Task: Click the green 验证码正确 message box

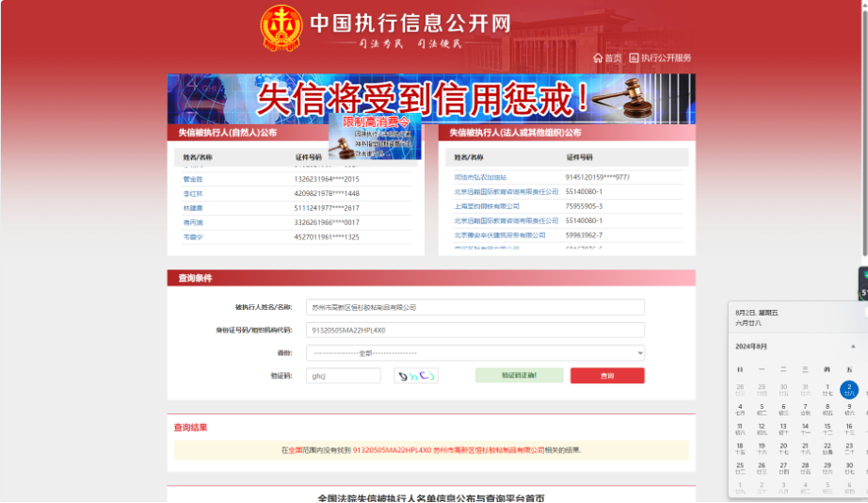Action: click(520, 375)
